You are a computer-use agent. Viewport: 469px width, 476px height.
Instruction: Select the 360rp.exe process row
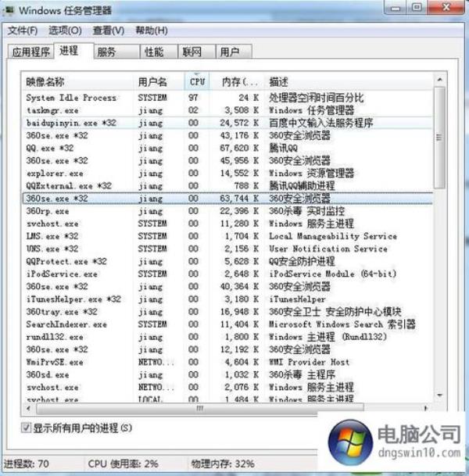[x=227, y=211]
